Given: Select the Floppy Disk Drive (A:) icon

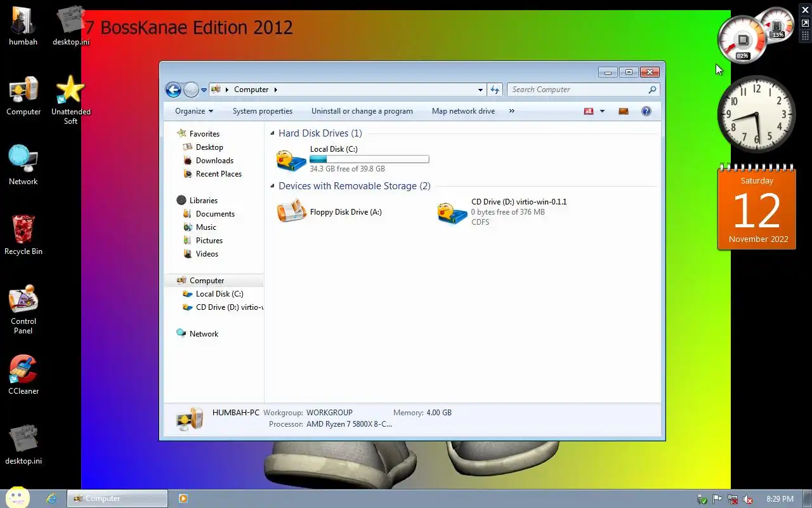Looking at the screenshot, I should [292, 211].
